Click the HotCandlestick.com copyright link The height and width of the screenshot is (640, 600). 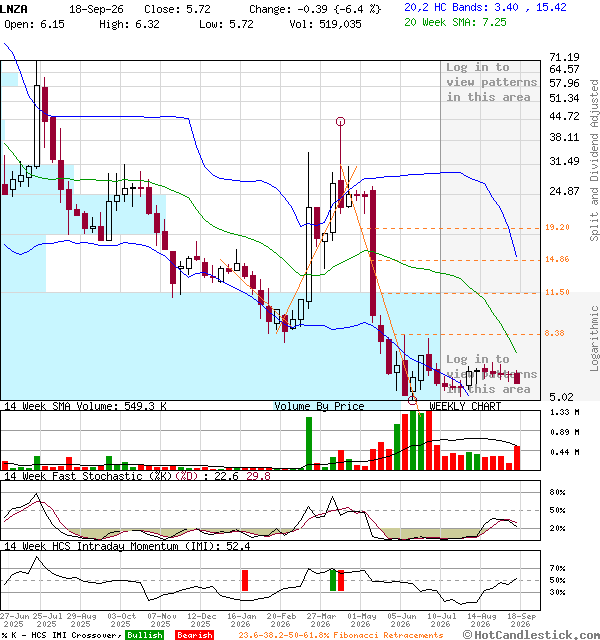tap(531, 635)
